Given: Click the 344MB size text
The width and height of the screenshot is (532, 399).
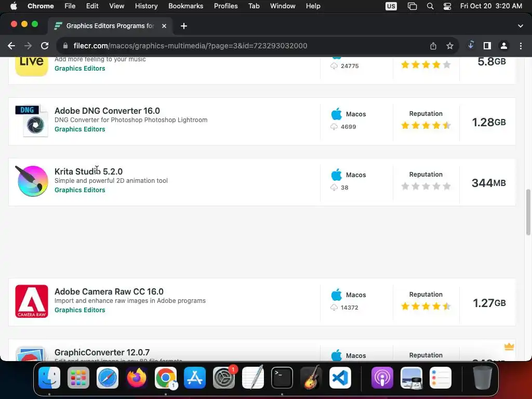Looking at the screenshot, I should point(488,183).
